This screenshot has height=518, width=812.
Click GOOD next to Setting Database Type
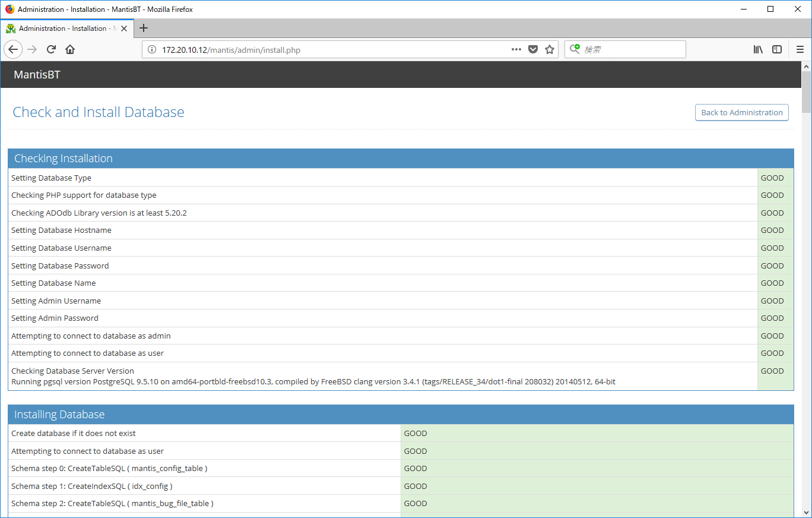[x=772, y=178]
